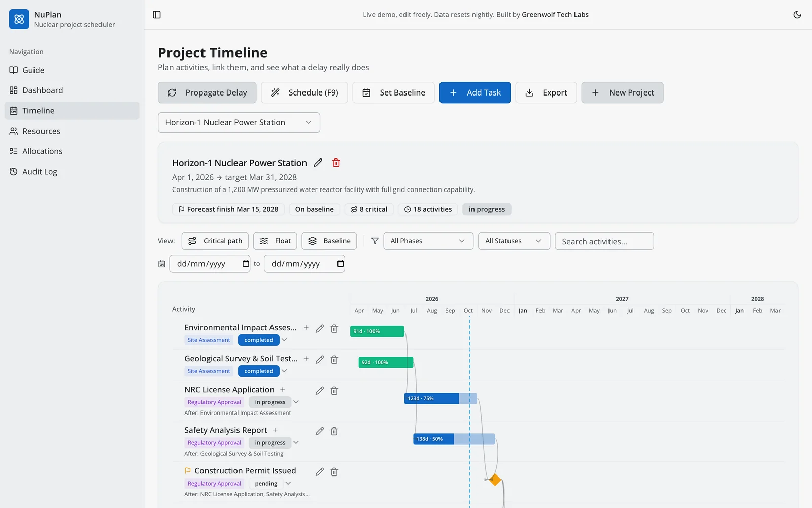
Task: Go to Dashboard in sidebar
Action: 72,90
